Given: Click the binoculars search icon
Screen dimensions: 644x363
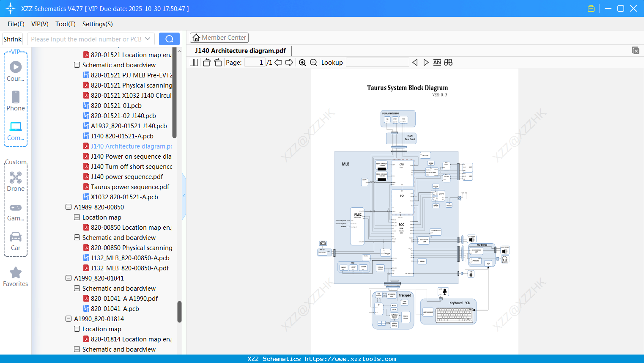Looking at the screenshot, I should (448, 63).
